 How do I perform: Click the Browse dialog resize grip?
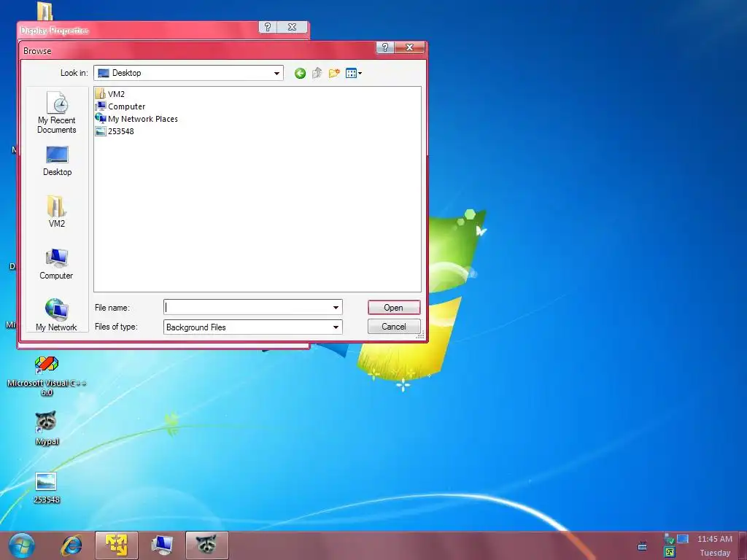click(x=420, y=335)
